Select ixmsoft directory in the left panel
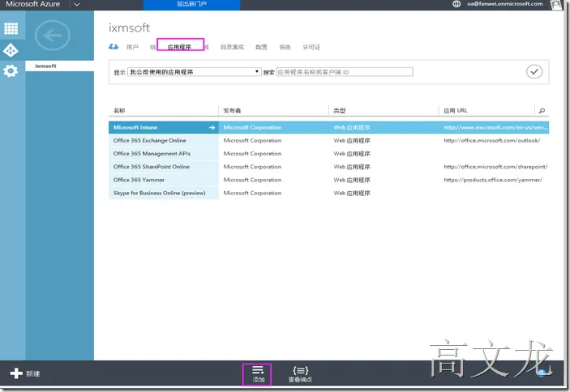The height and width of the screenshot is (392, 570). tap(60, 66)
